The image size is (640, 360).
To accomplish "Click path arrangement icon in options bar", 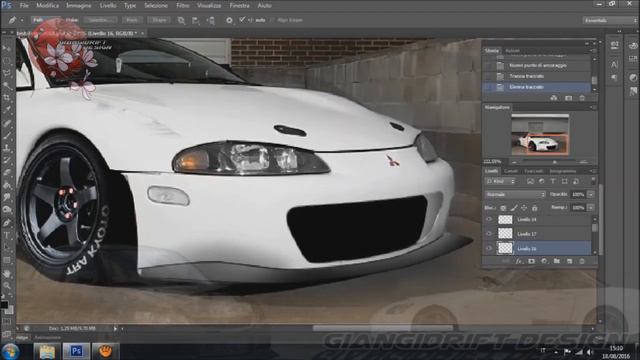I will click(211, 20).
